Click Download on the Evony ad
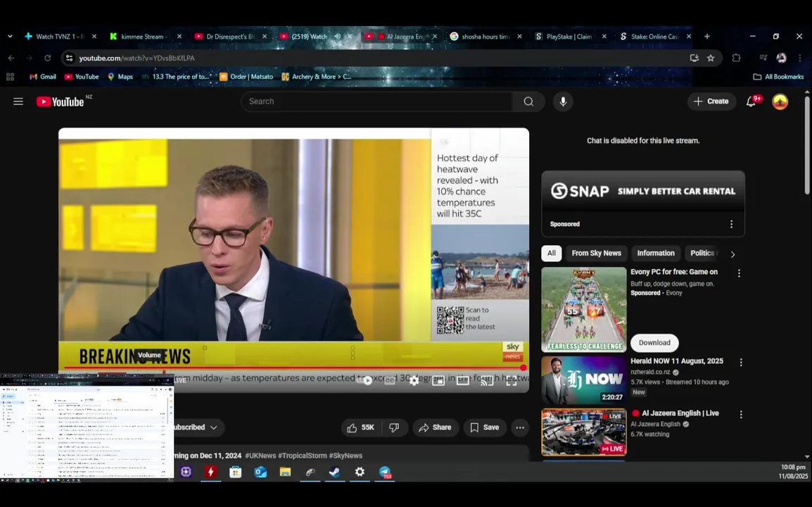This screenshot has width=812, height=507. click(654, 343)
